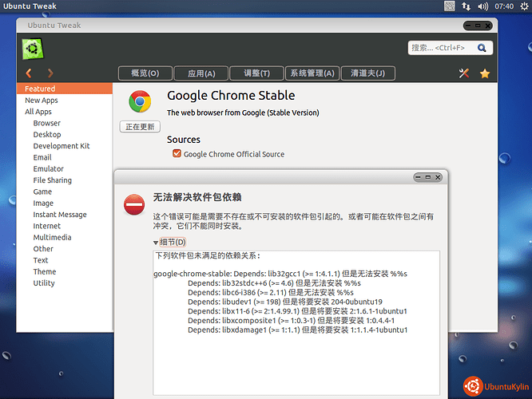This screenshot has height=399, width=532.
Task: Open preferences via the wrench and screwdriver icon
Action: (464, 73)
